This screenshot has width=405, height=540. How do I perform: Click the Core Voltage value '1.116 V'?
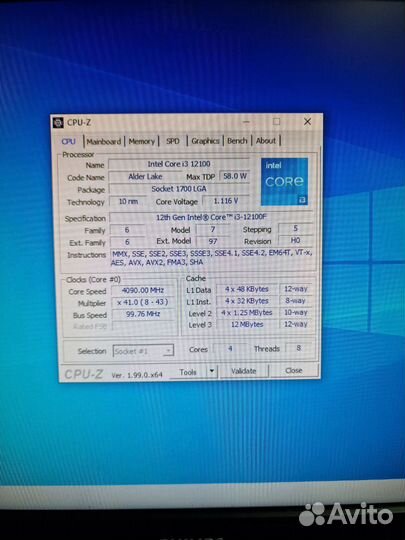point(226,201)
